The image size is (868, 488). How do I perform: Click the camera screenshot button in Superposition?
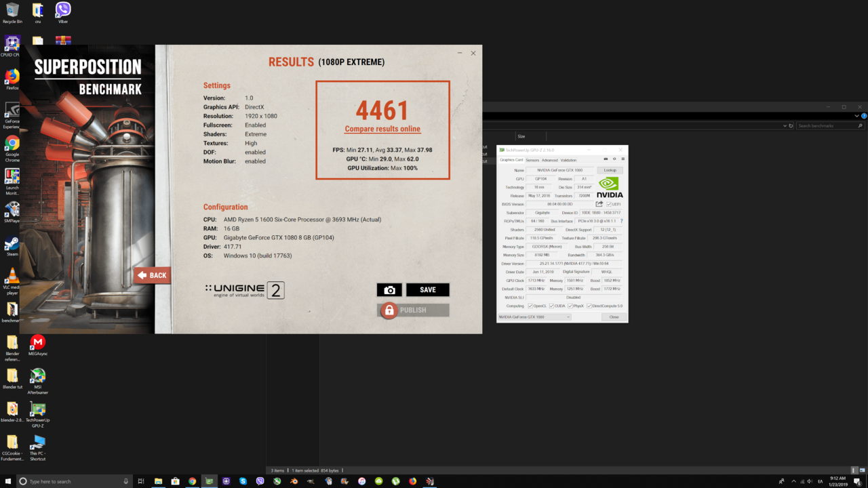click(389, 290)
